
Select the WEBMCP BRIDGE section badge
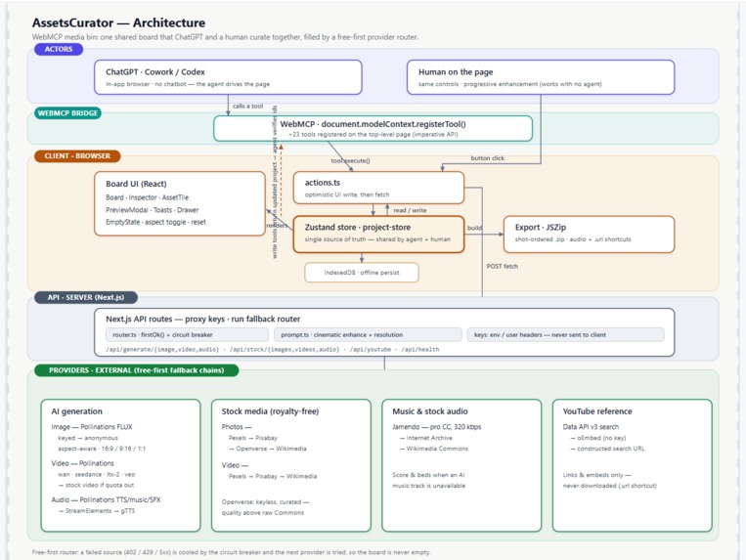point(67,113)
